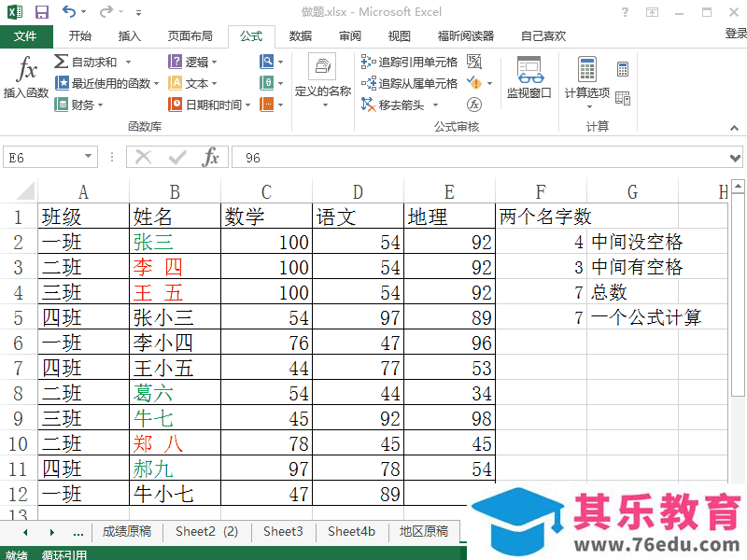Expand Error Checking dropdown arrow
The image size is (747, 560).
coord(489,83)
